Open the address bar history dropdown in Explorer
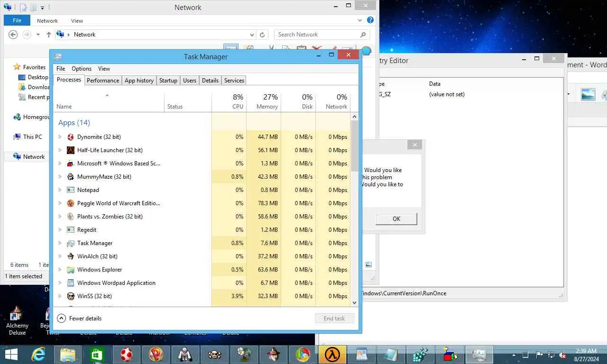607x364 pixels. 252,35
